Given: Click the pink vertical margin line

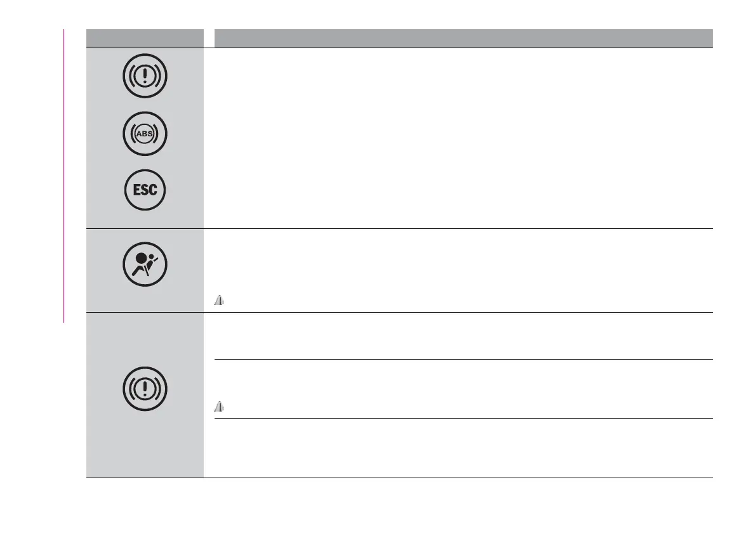Looking at the screenshot, I should tap(64, 178).
